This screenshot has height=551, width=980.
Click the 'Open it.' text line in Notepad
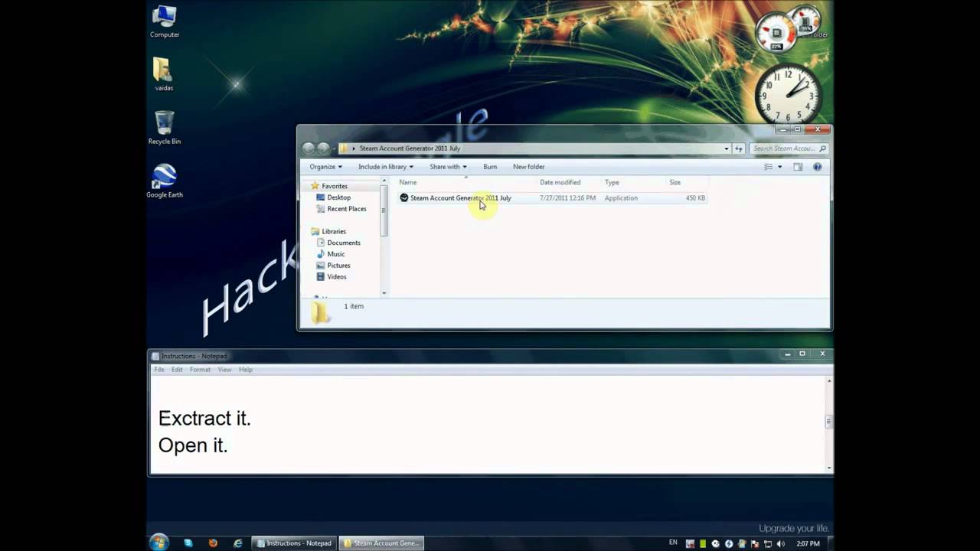pos(193,445)
